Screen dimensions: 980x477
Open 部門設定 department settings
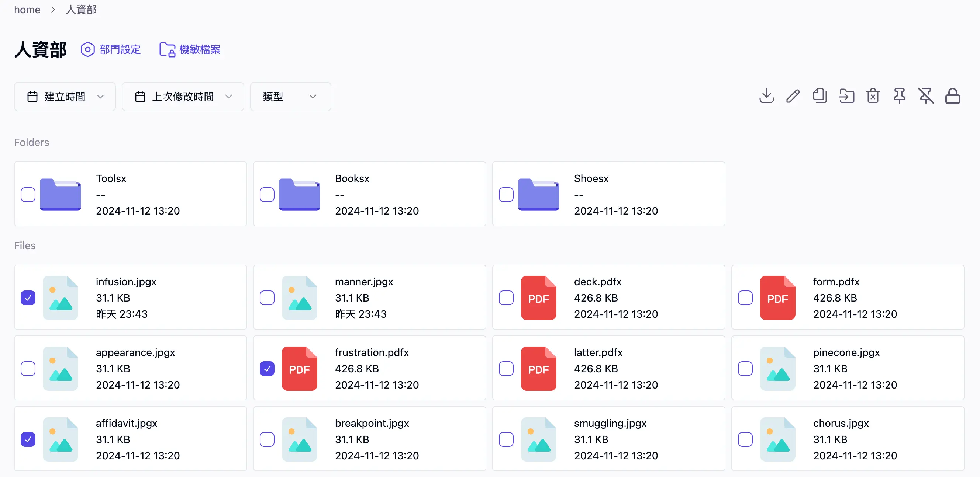click(x=111, y=49)
